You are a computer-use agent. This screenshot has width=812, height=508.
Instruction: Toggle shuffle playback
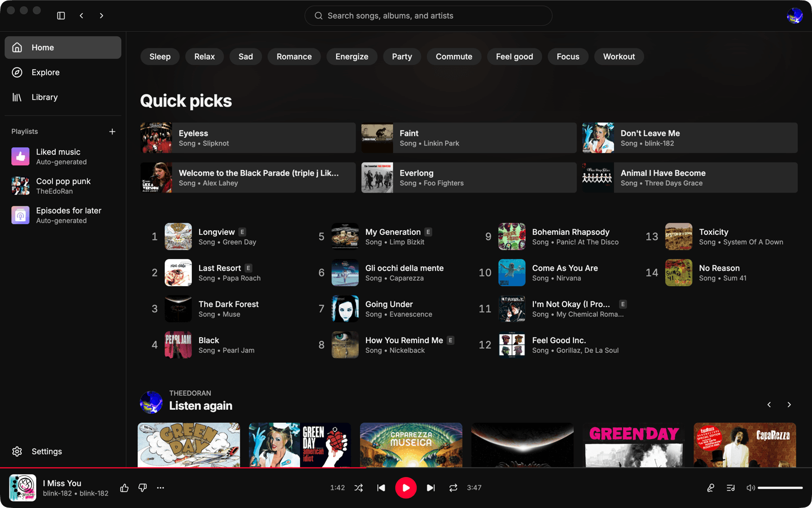pyautogui.click(x=359, y=488)
